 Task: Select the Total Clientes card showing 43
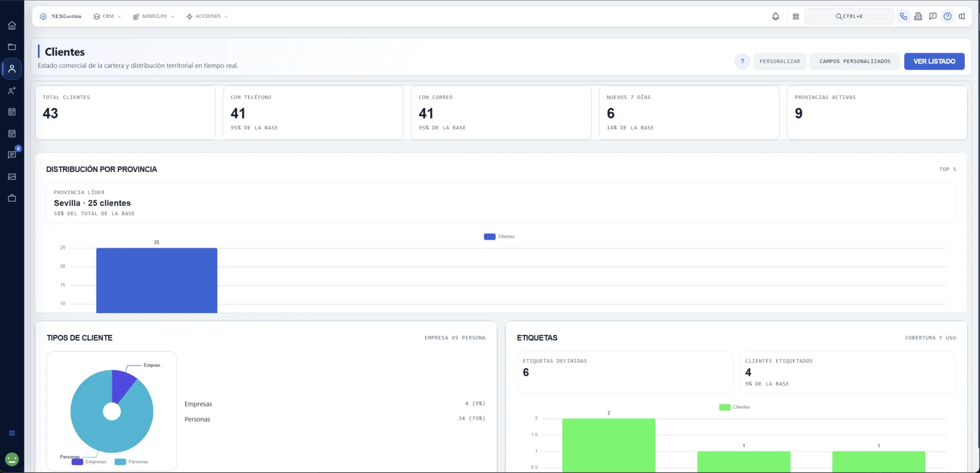click(x=125, y=112)
